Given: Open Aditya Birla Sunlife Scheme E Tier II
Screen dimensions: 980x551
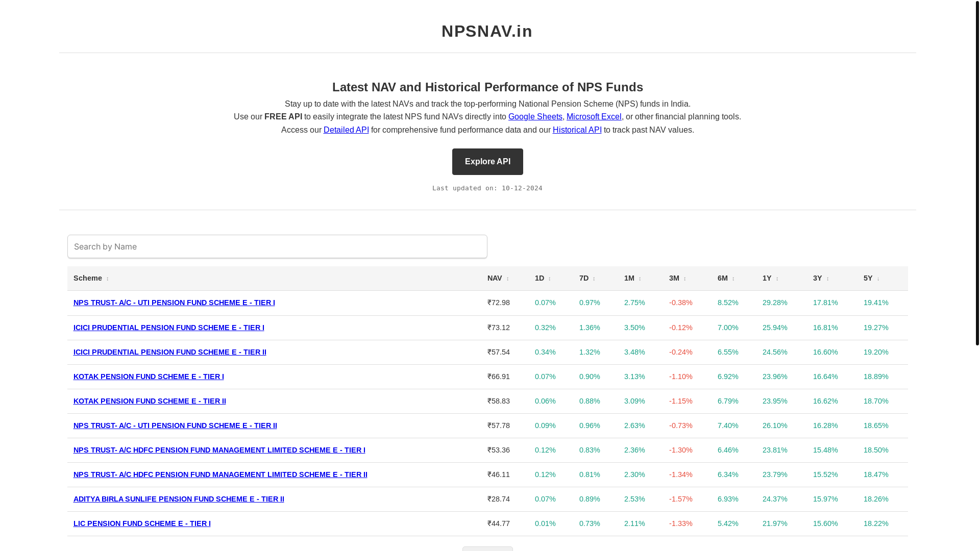Looking at the screenshot, I should coord(179,499).
